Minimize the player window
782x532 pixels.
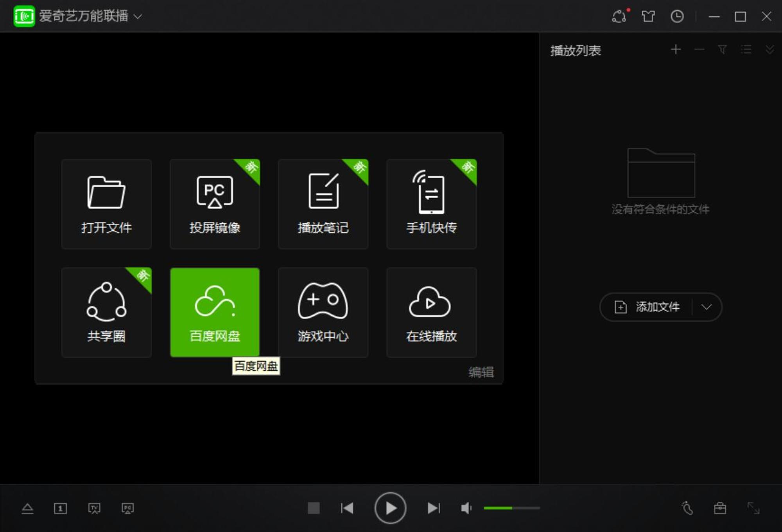click(714, 16)
